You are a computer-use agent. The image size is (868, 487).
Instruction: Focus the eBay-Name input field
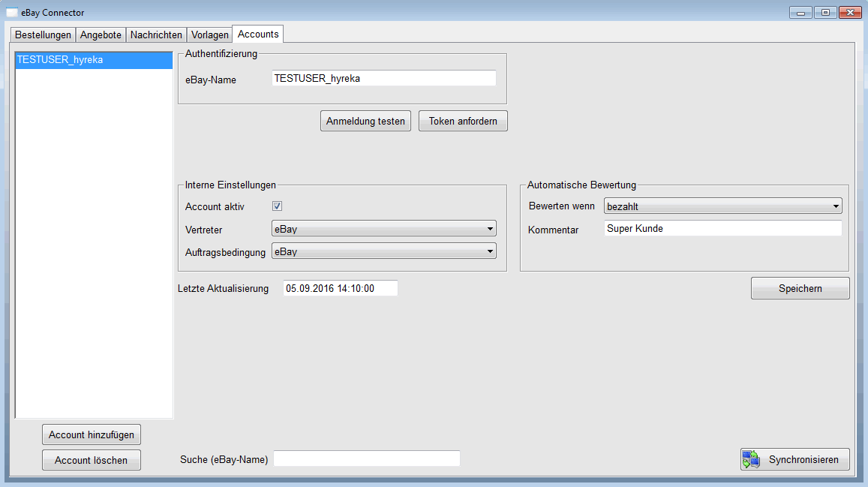coord(384,79)
